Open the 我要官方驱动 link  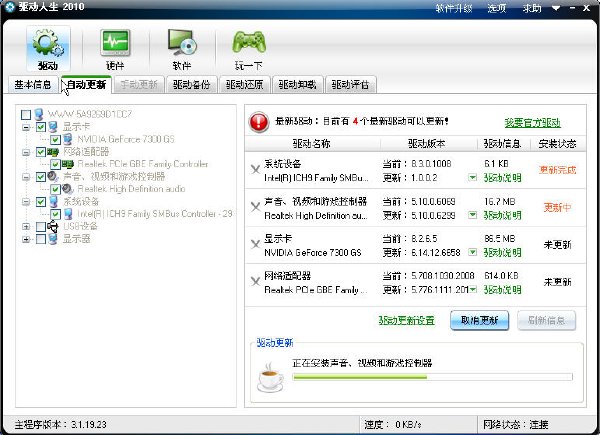(533, 123)
